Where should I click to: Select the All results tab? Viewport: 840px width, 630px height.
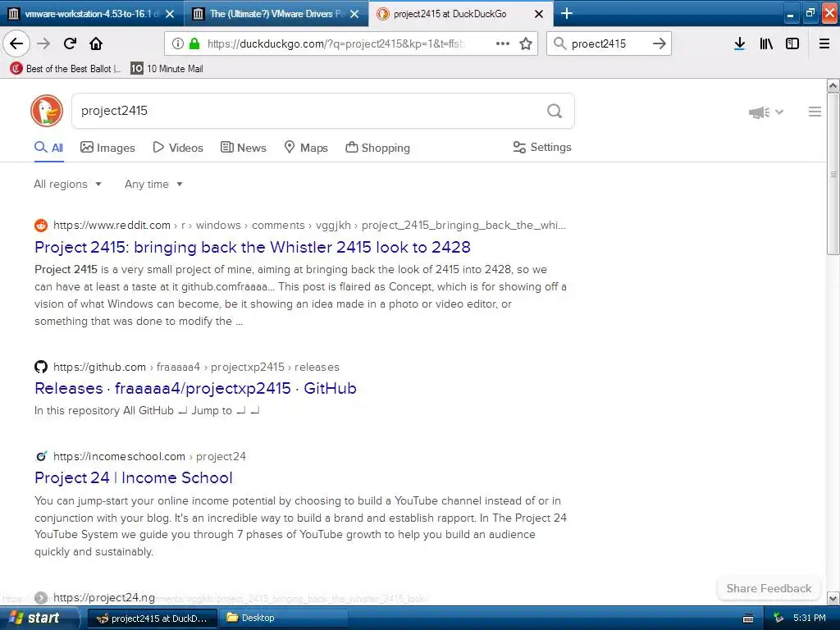point(48,148)
